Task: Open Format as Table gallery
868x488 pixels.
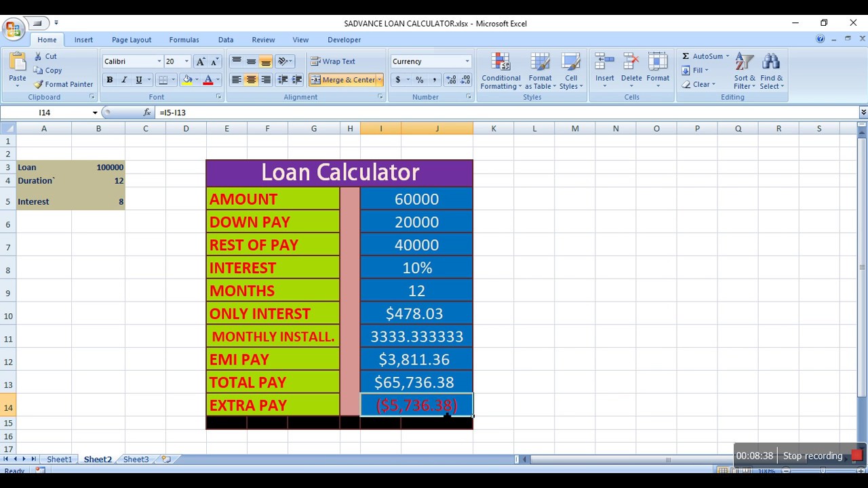Action: tap(540, 71)
